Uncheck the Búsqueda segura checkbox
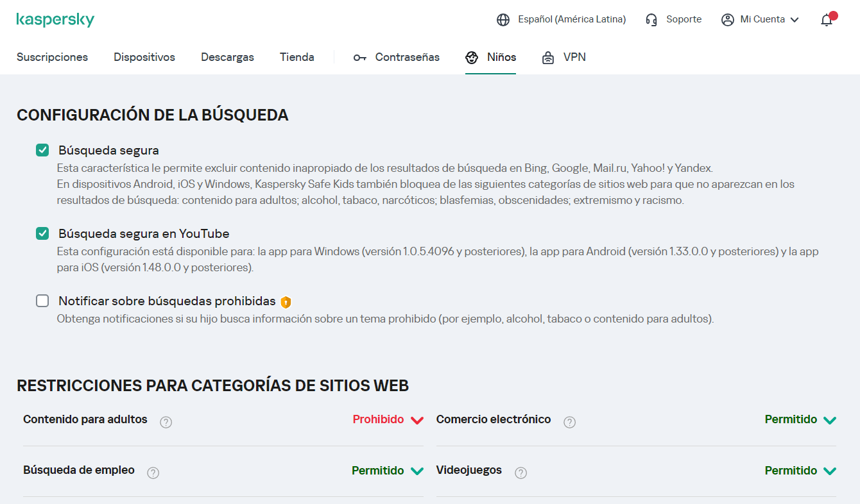The image size is (860, 504). 42,151
